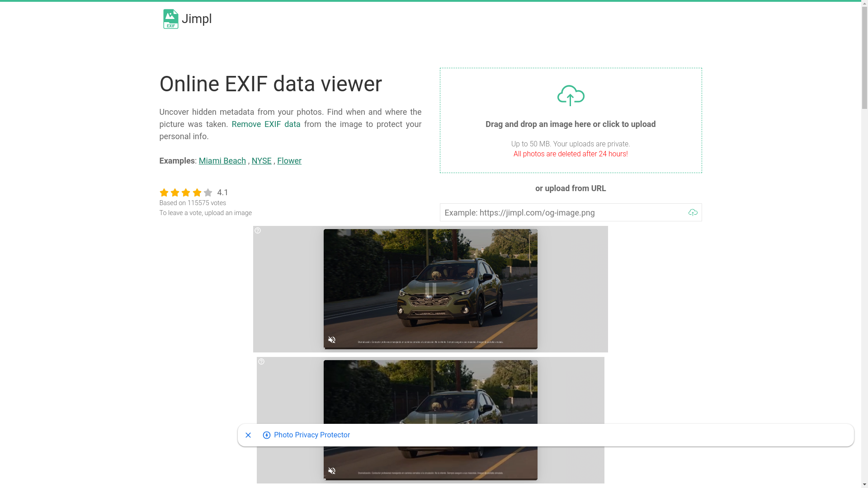This screenshot has width=868, height=488.
Task: Unmute the second video ad
Action: coord(332,471)
